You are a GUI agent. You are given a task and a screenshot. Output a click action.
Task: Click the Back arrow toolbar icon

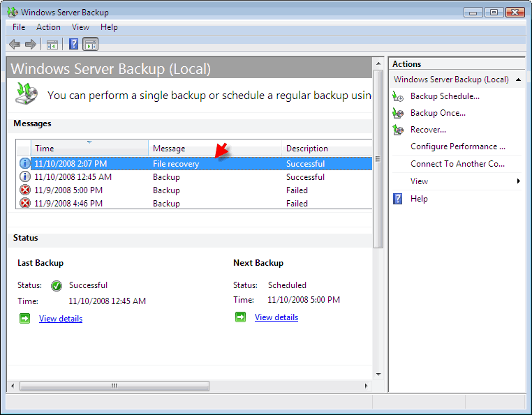coord(15,44)
